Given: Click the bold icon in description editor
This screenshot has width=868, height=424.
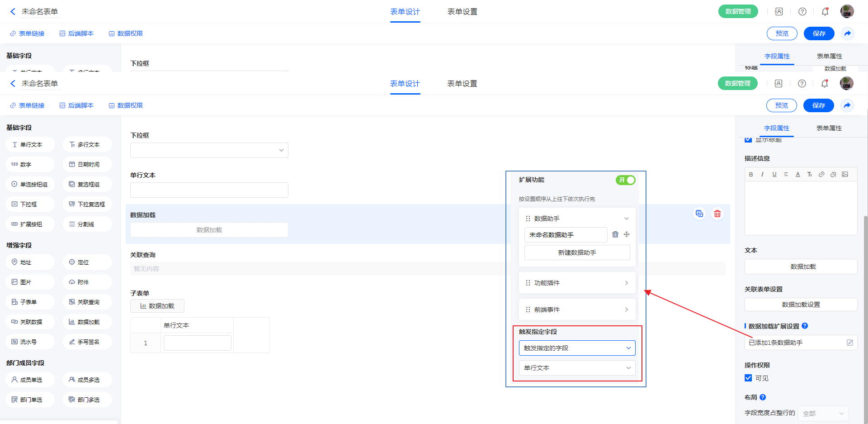Looking at the screenshot, I should tap(751, 174).
